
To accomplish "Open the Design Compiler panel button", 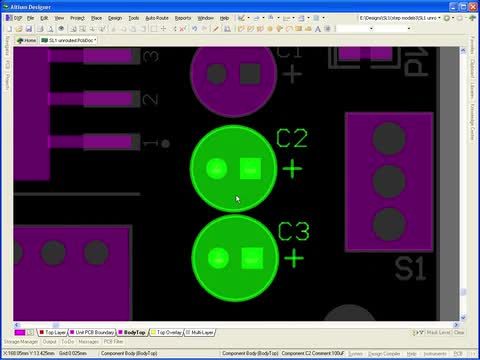I will [384, 353].
